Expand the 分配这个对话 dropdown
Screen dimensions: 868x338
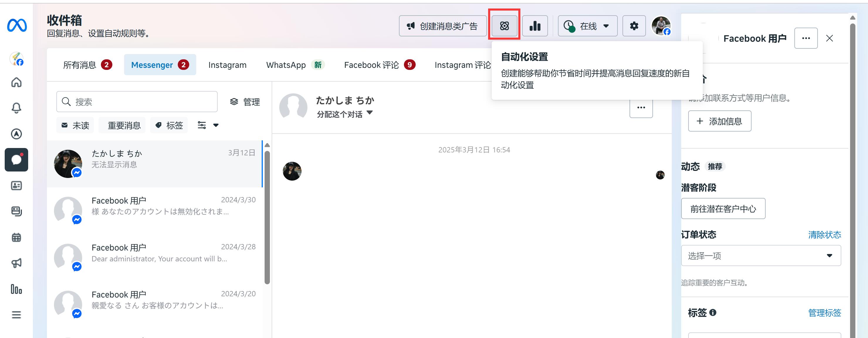[x=345, y=114]
